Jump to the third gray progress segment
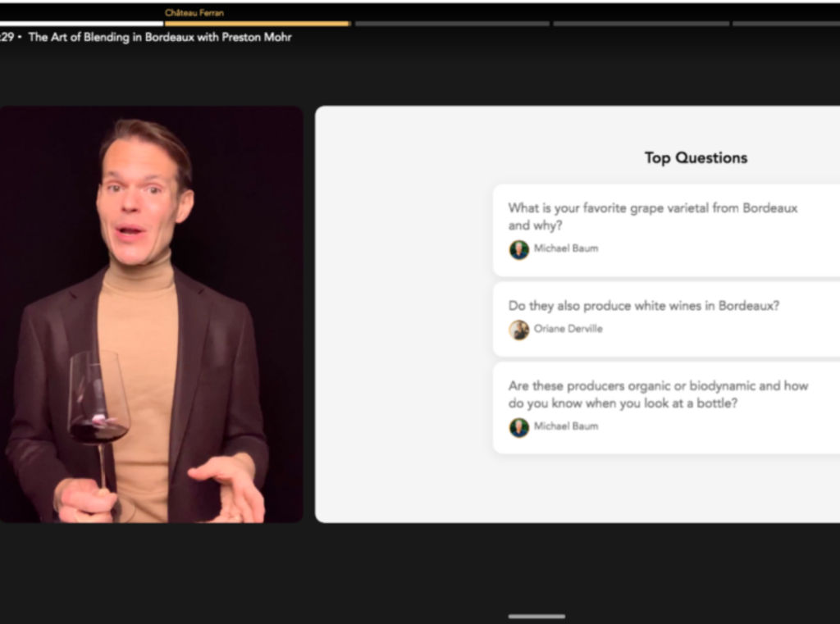 [452, 24]
